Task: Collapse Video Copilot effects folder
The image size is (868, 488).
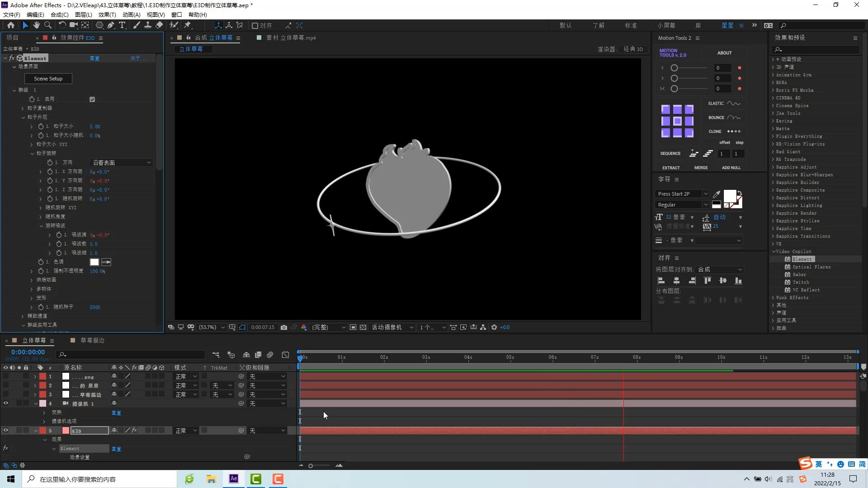Action: click(774, 252)
